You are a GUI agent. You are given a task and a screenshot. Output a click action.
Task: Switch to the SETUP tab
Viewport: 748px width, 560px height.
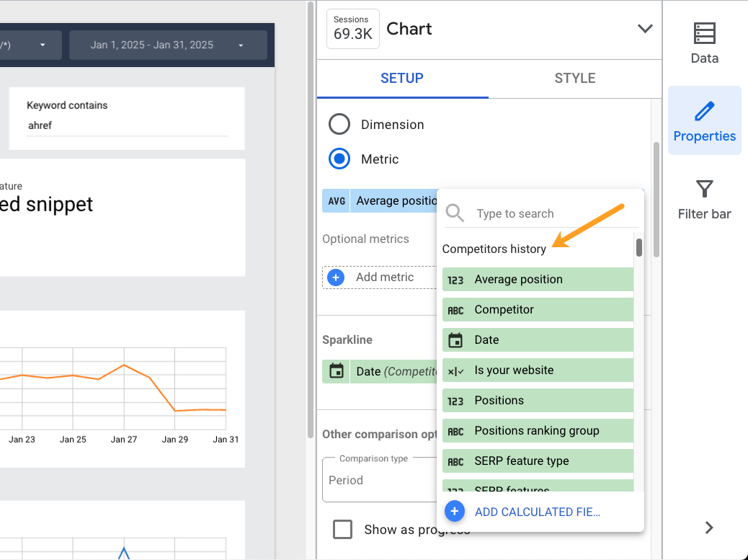(402, 78)
